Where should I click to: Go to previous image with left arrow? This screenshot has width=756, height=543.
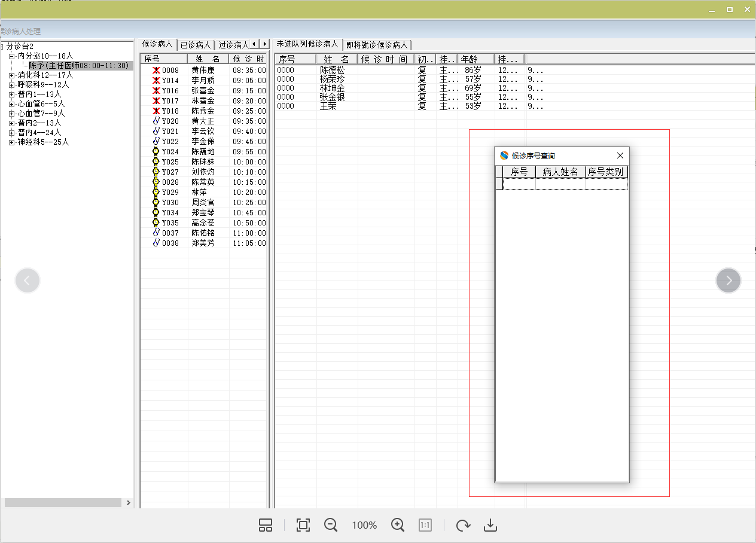[28, 280]
